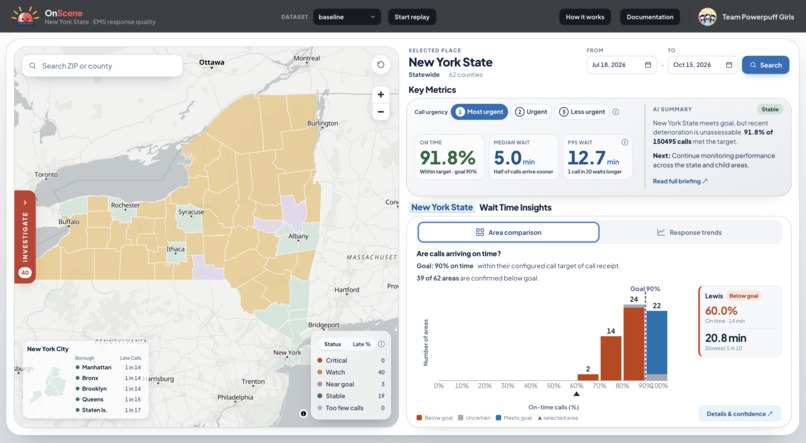Click the magnifier icon in map search
Viewport: 806px width, 443px height.
click(33, 66)
